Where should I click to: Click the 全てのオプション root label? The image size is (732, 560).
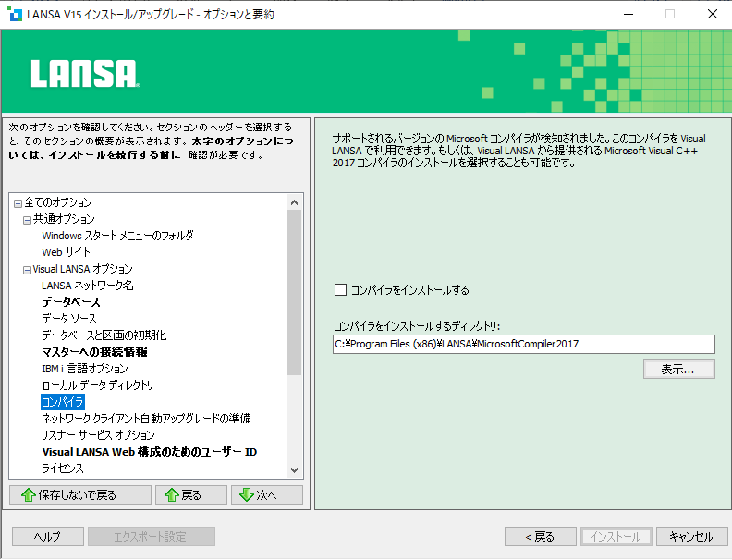[58, 202]
